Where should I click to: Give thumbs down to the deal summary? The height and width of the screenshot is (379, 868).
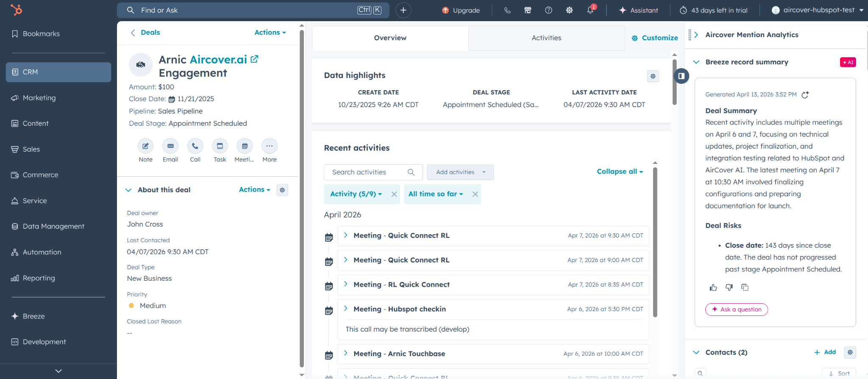[x=729, y=288]
